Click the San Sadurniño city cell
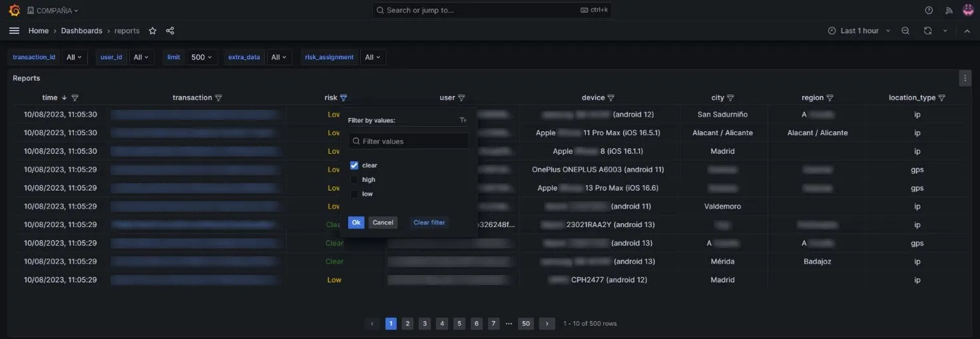980x339 pixels. (722, 115)
